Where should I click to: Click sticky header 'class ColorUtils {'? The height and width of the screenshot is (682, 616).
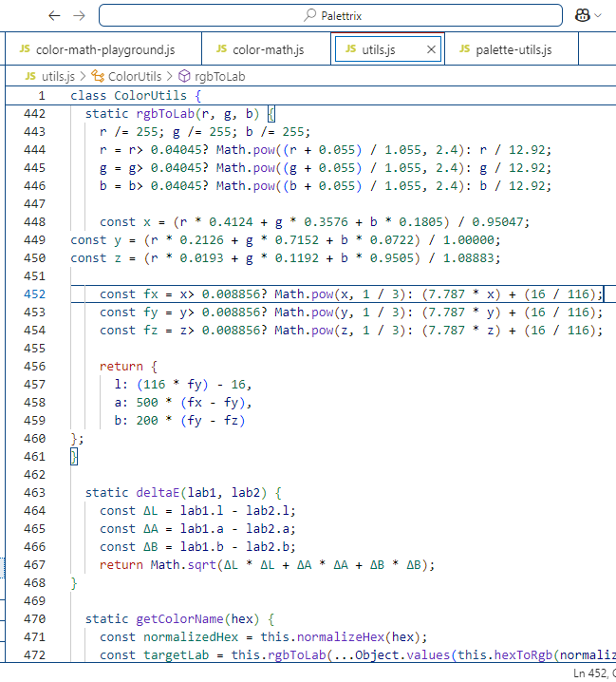tap(136, 96)
